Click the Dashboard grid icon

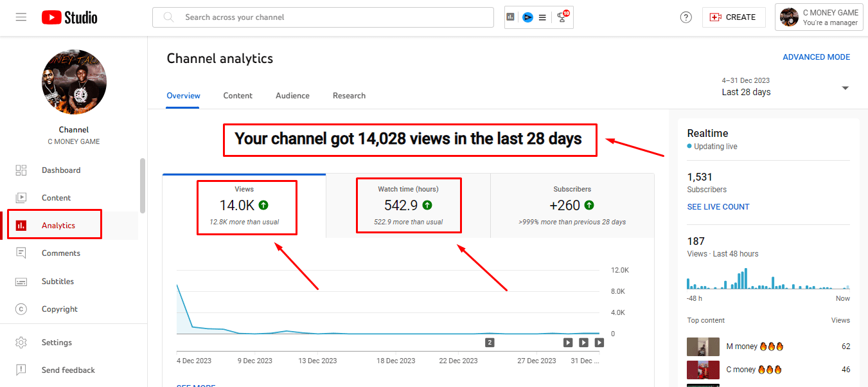(21, 170)
